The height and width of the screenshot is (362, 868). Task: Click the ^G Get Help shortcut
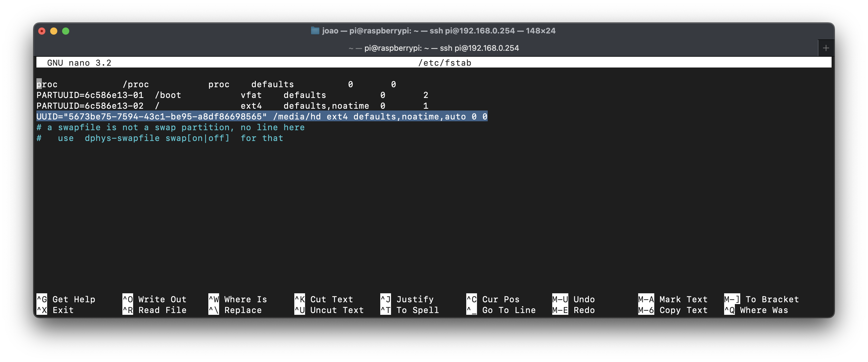click(66, 299)
